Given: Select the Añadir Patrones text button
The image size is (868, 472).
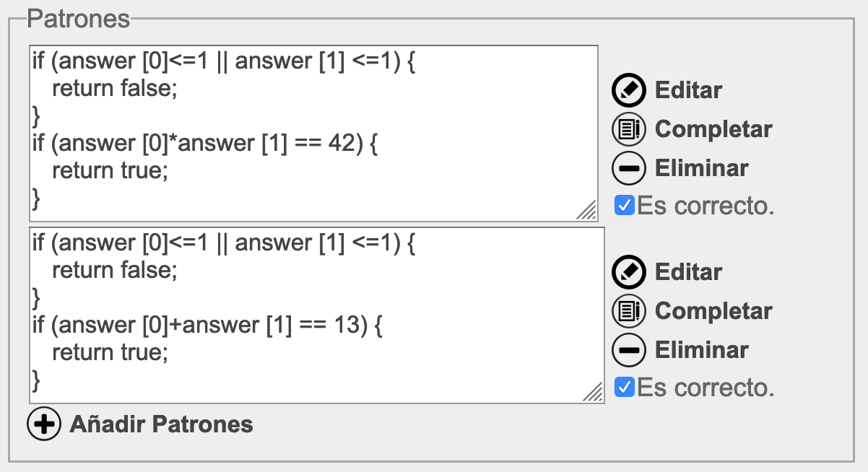Looking at the screenshot, I should coord(161,424).
